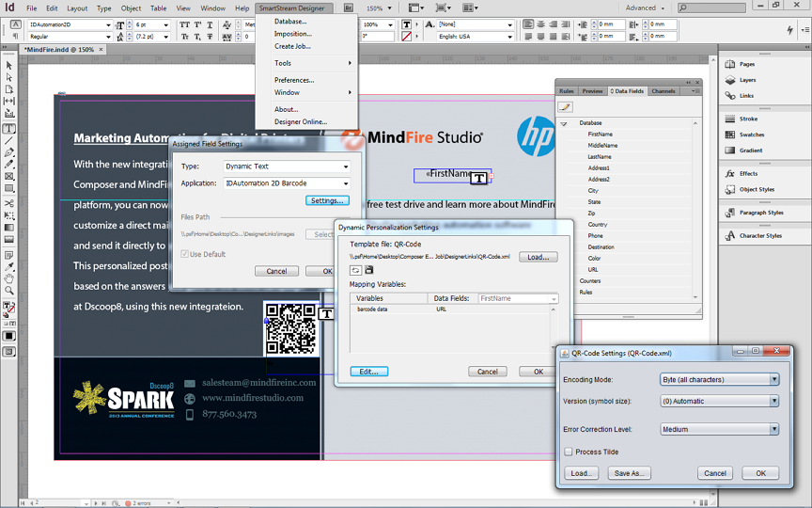Open the Links panel
This screenshot has width=812, height=508.
pos(740,96)
